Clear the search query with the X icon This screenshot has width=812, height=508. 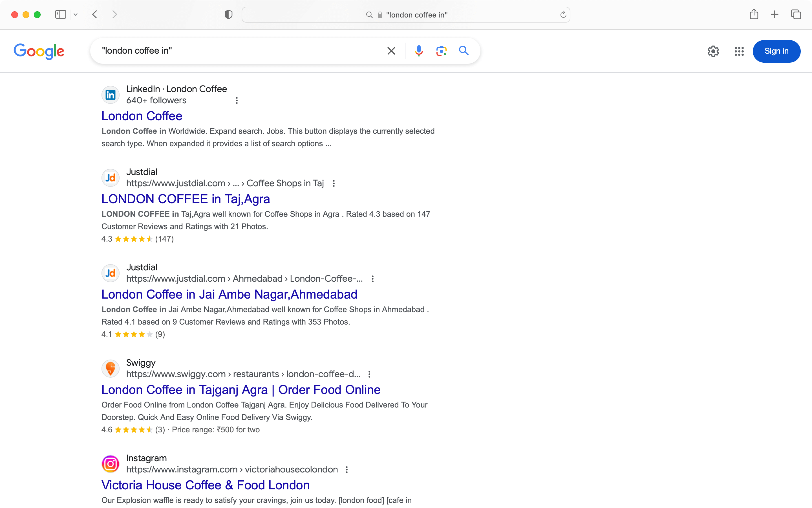coord(391,51)
